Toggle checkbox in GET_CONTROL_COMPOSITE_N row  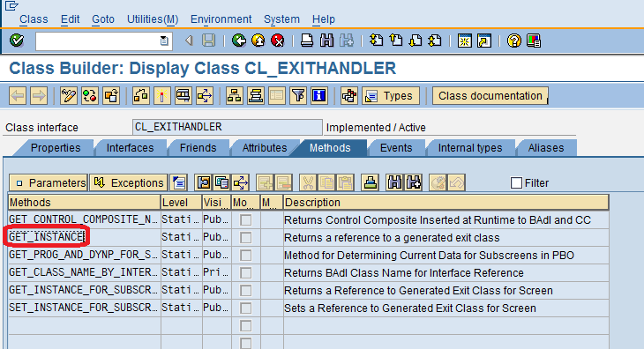(245, 220)
